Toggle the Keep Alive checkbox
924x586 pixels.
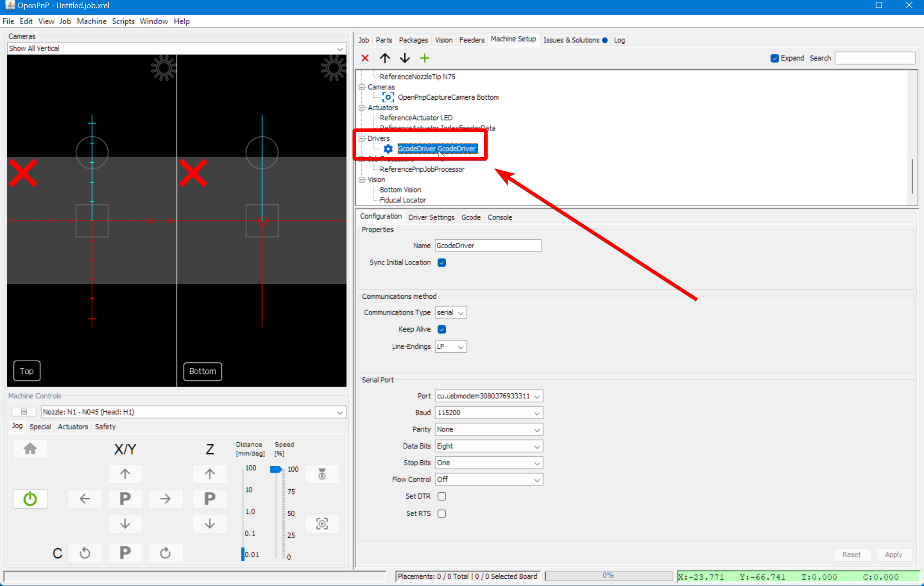pos(442,329)
